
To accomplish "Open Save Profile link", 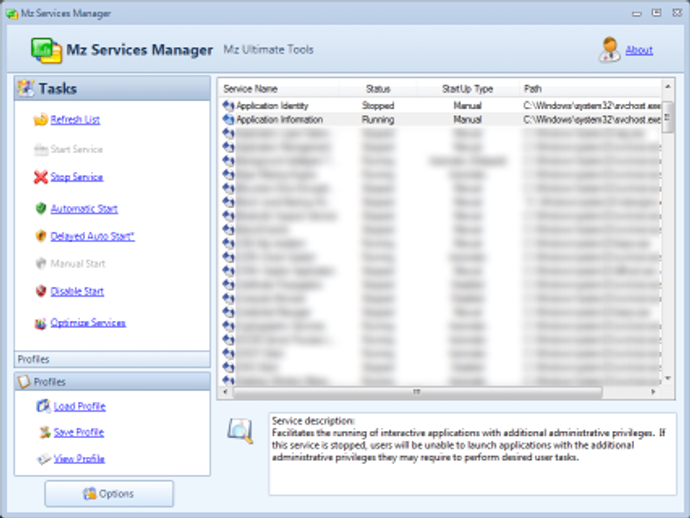I will coord(79,432).
